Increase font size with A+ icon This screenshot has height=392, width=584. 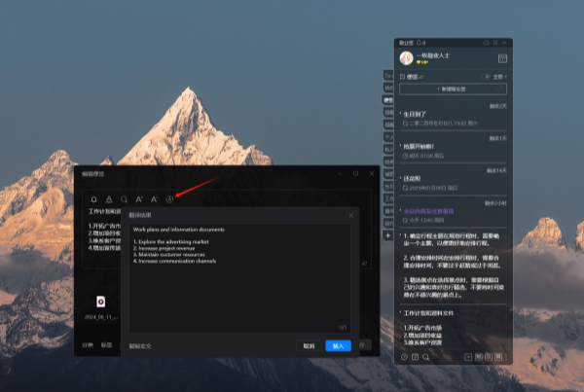[138, 198]
